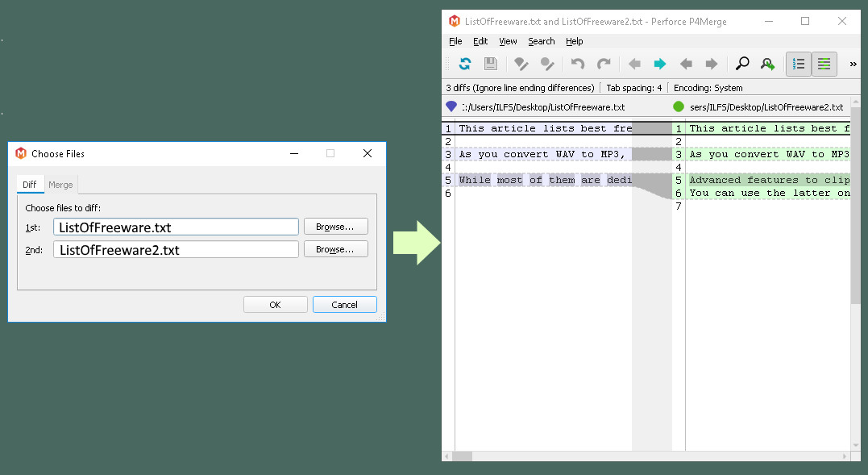Click the purple triangle left file icon
Image resolution: width=868 pixels, height=475 pixels.
[x=451, y=106]
